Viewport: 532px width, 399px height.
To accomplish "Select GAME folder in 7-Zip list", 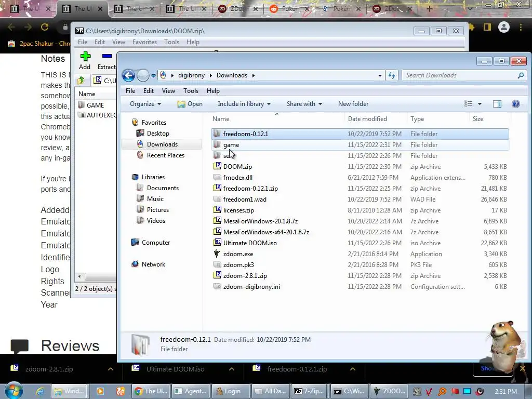I will point(95,105).
